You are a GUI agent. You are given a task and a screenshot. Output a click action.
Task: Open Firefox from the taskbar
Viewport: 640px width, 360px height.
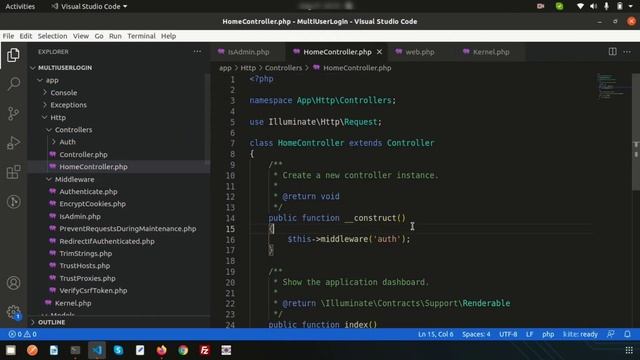(x=162, y=350)
